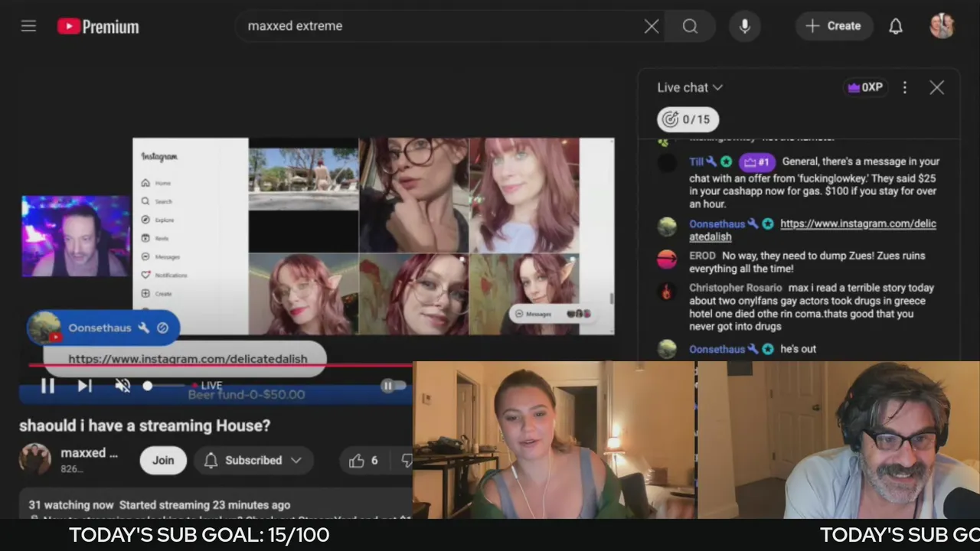Open the Messages floating pill on Instagram
The image size is (980, 551).
point(552,314)
